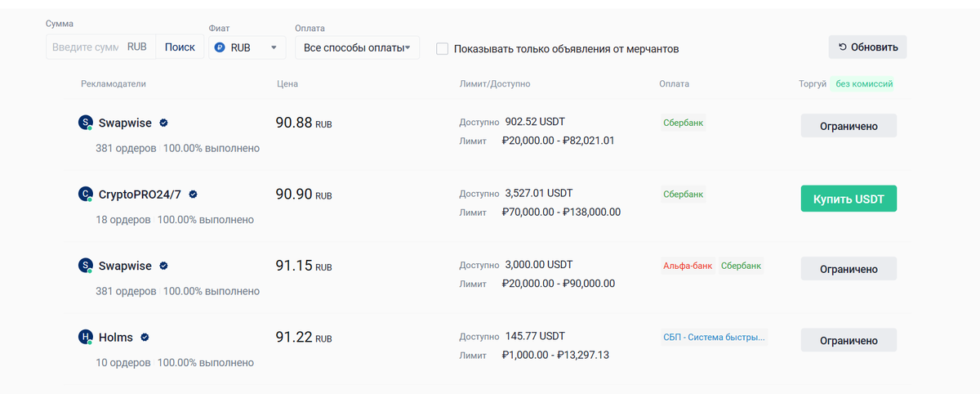The height and width of the screenshot is (394, 980).
Task: Click Сбербанк tag in the 90.88 row
Action: 683,123
